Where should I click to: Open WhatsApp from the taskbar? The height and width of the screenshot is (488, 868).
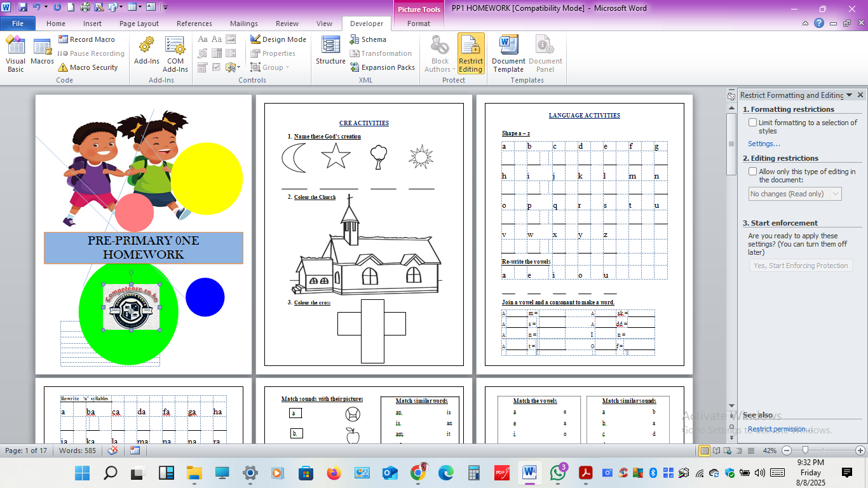(x=558, y=473)
